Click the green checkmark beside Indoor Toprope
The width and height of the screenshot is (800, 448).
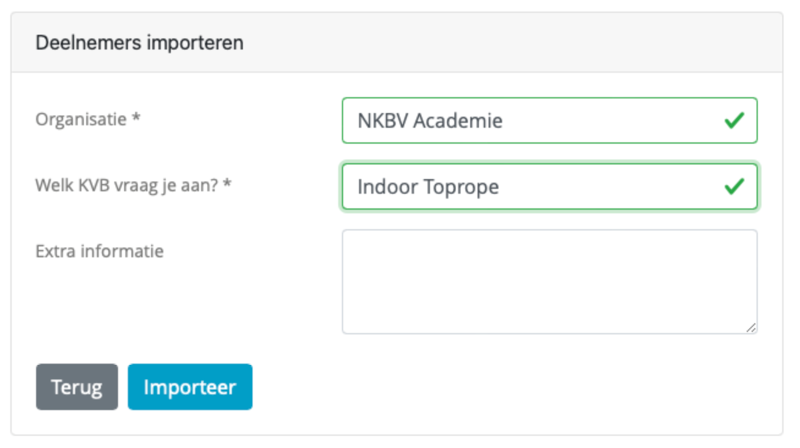click(x=734, y=186)
